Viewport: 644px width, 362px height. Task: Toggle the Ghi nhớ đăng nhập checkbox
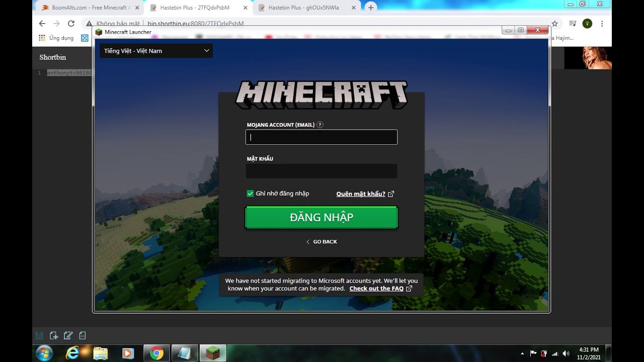250,194
